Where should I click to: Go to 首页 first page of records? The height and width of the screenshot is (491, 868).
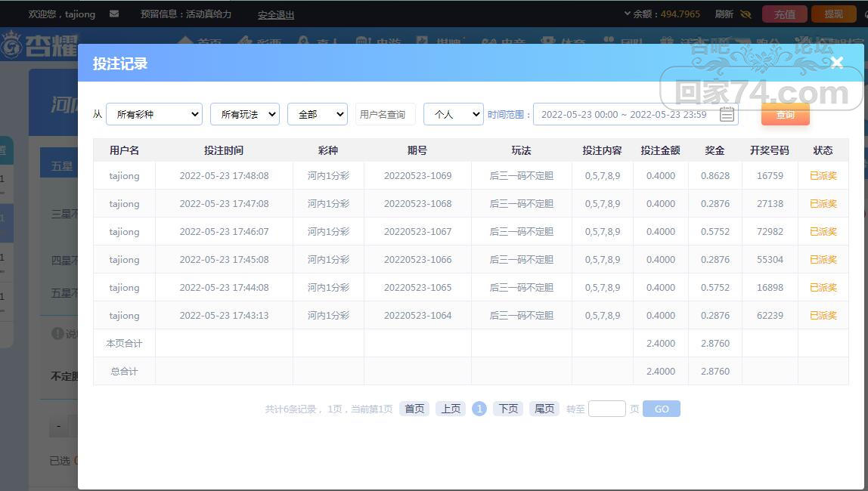(414, 409)
